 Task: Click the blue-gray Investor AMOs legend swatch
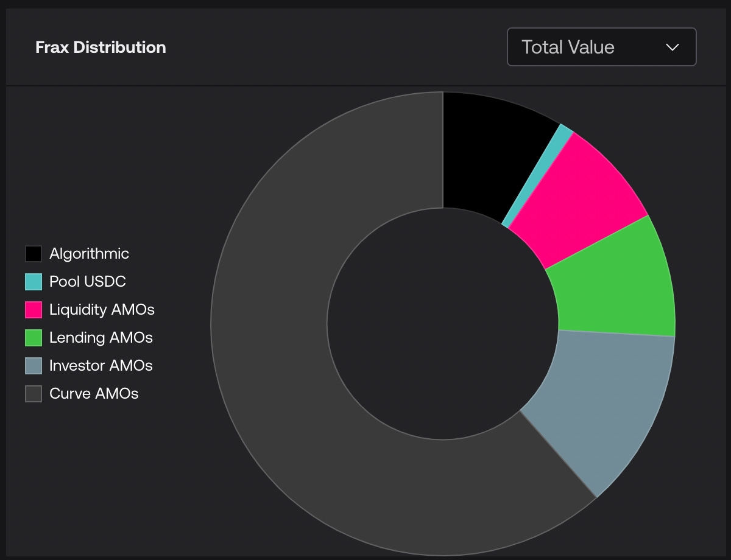tap(34, 366)
